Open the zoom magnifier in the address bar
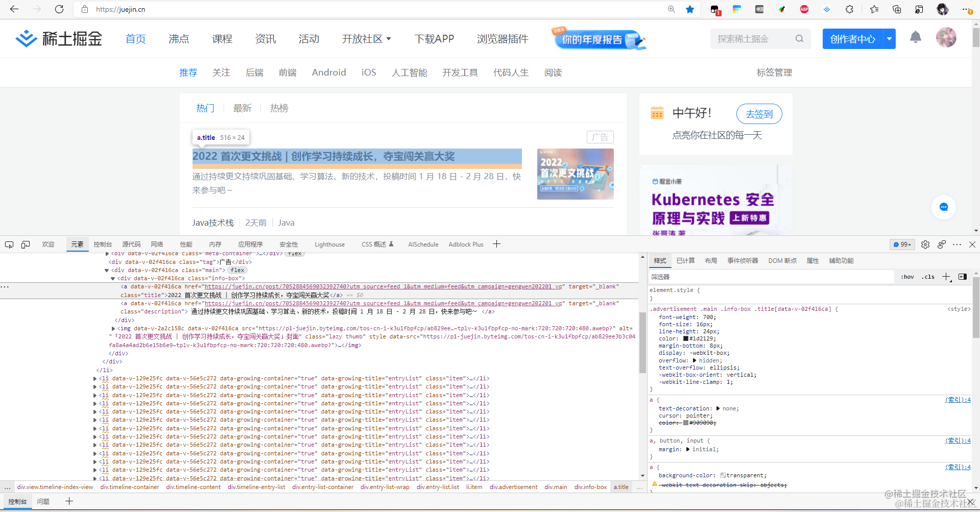This screenshot has height=512, width=980. 671,9
